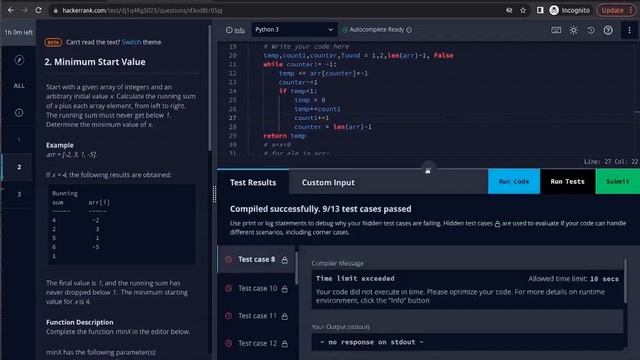This screenshot has width=640, height=360.
Task: Open the editor more options menu
Action: [x=629, y=30]
